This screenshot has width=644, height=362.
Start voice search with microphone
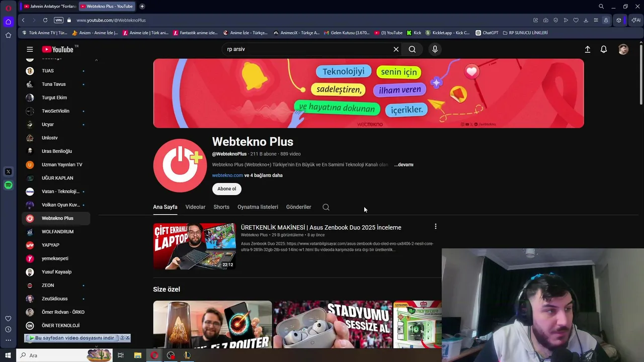[435, 49]
